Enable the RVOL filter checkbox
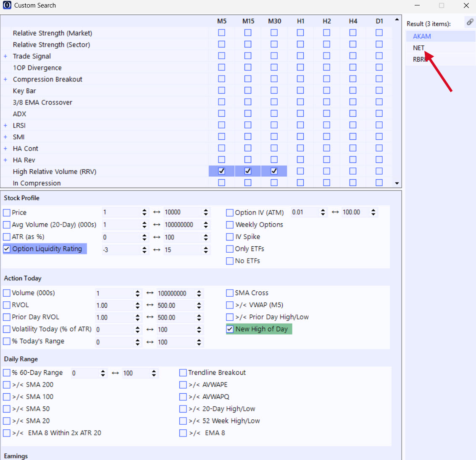 (x=7, y=305)
